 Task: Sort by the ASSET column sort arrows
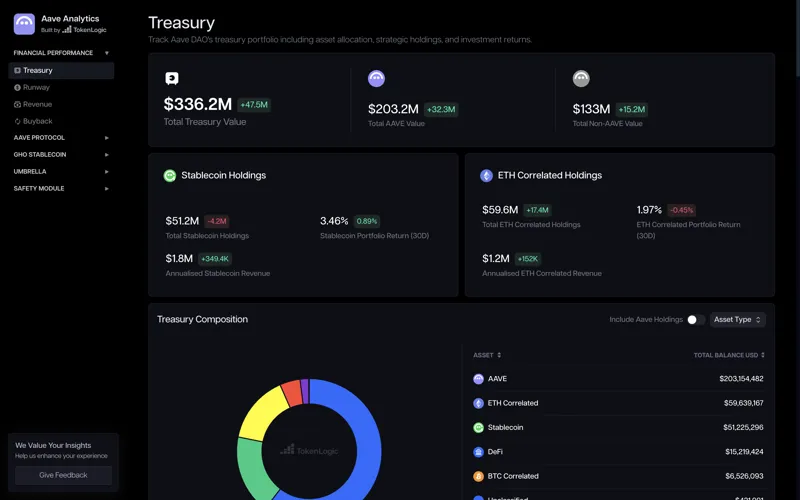coord(499,355)
